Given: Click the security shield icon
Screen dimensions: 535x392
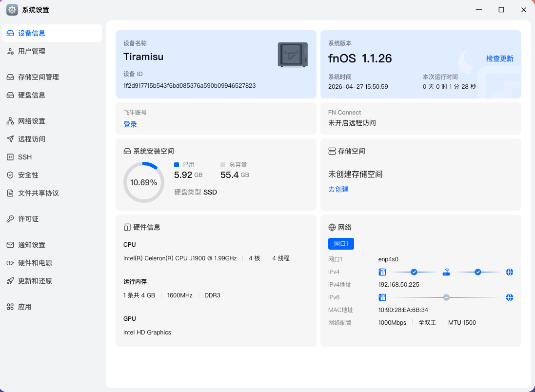Looking at the screenshot, I should click(x=10, y=175).
